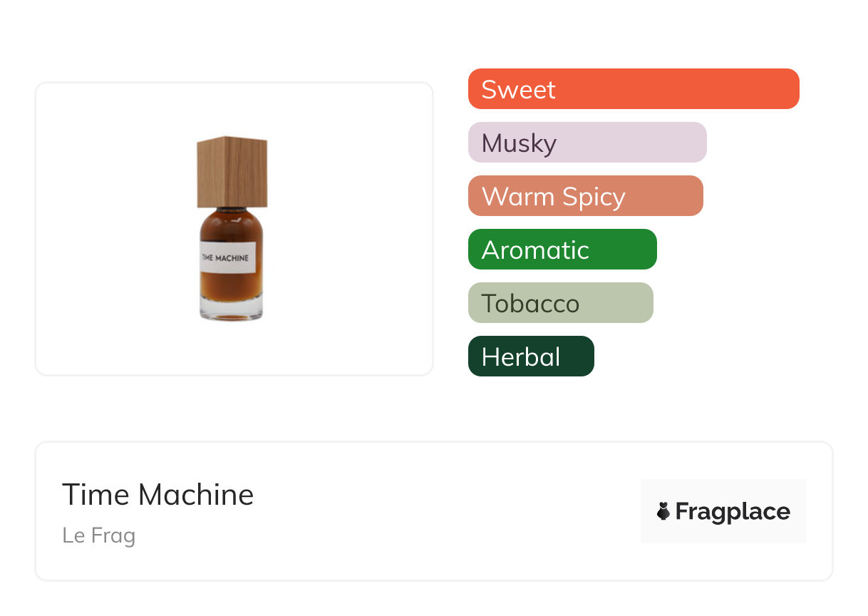Open the Time Machine fragrance title
868x616 pixels.
coord(157,495)
